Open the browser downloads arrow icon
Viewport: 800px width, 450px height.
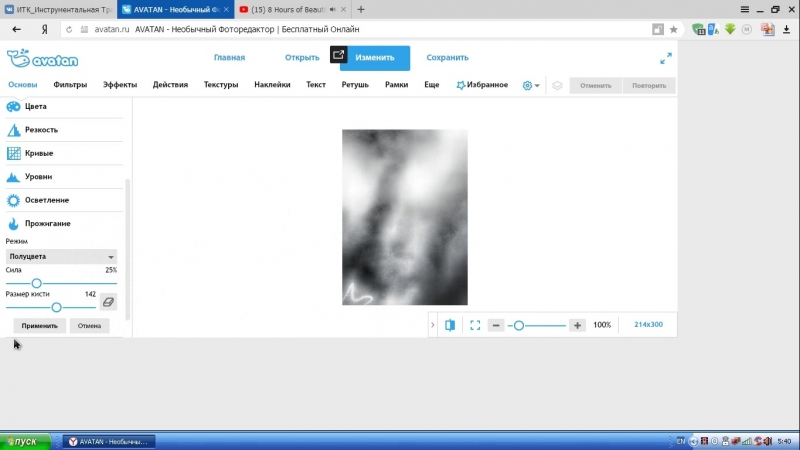coord(786,30)
